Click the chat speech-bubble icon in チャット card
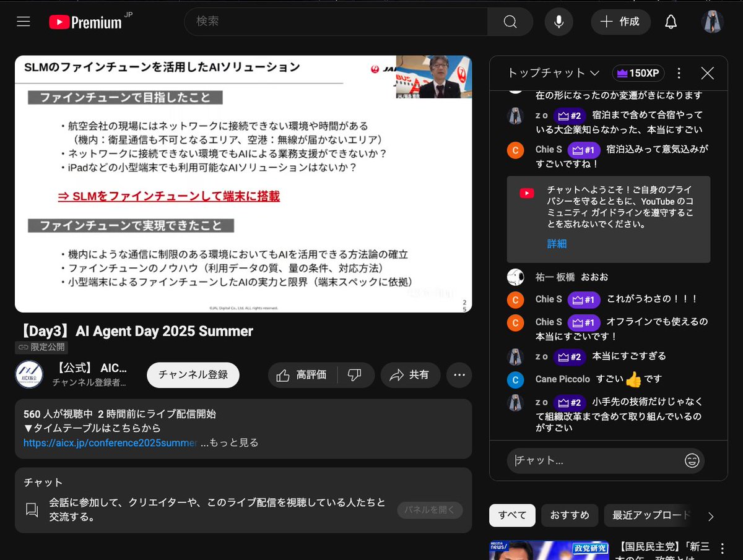 point(32,510)
